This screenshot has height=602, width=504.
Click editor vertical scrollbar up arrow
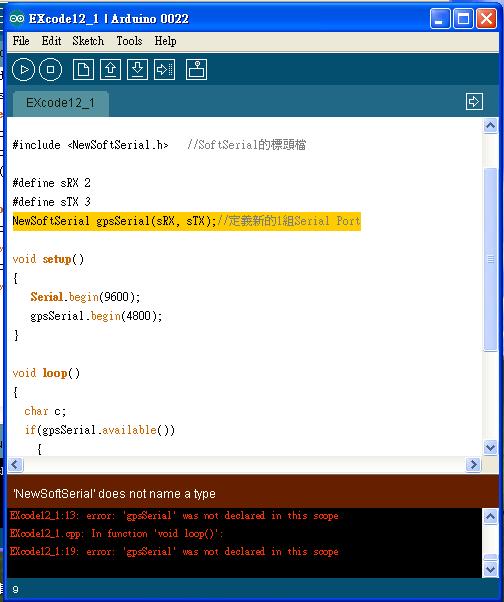click(x=490, y=126)
